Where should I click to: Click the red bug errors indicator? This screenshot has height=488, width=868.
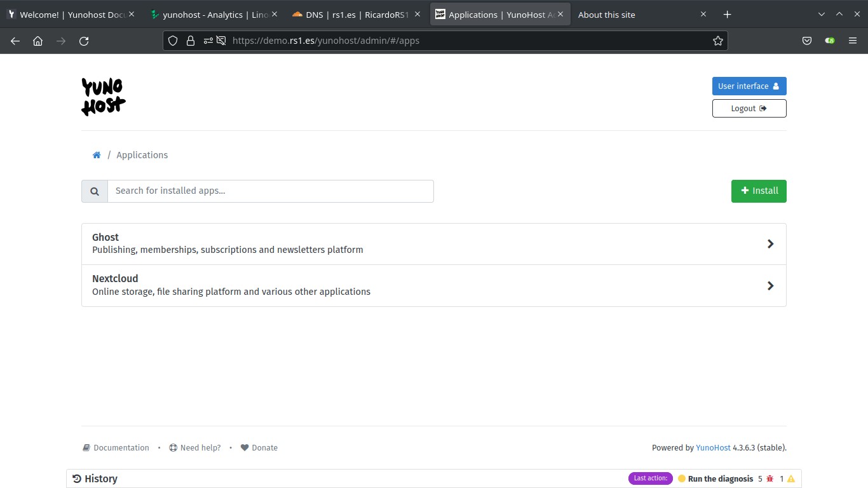pos(770,479)
